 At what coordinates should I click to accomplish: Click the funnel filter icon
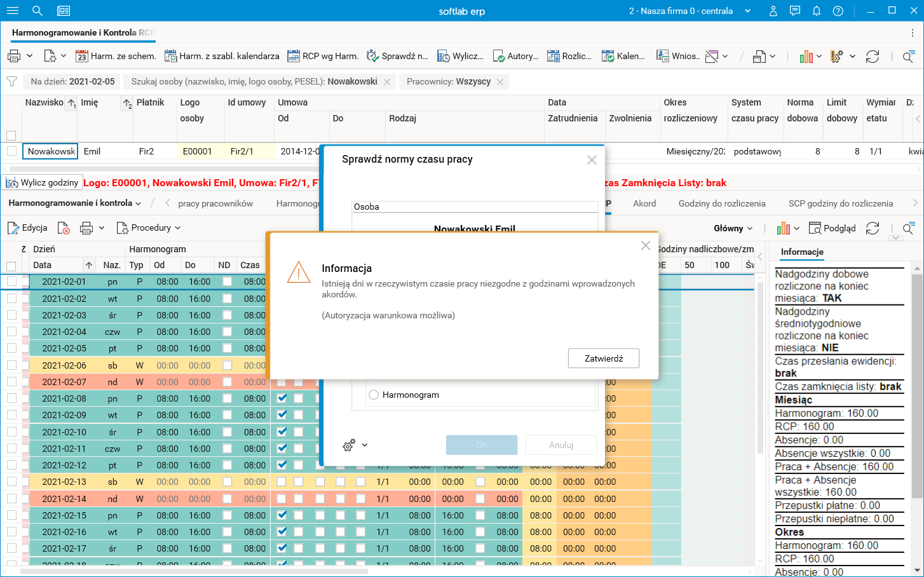click(x=11, y=81)
